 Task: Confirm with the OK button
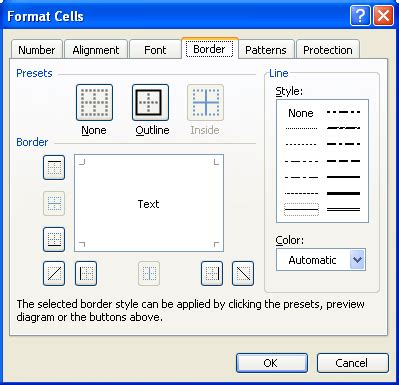click(x=272, y=363)
